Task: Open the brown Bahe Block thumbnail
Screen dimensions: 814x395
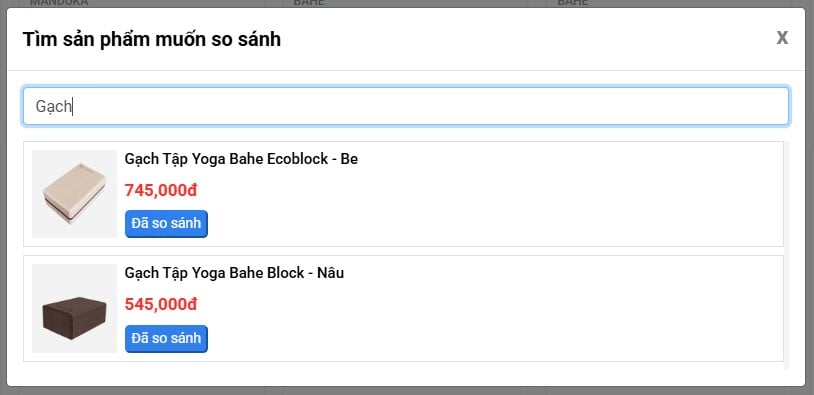Action: point(74,308)
